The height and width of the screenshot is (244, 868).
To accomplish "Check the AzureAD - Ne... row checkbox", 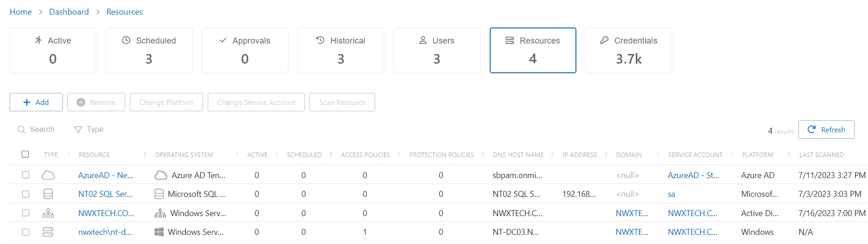I will [x=26, y=175].
